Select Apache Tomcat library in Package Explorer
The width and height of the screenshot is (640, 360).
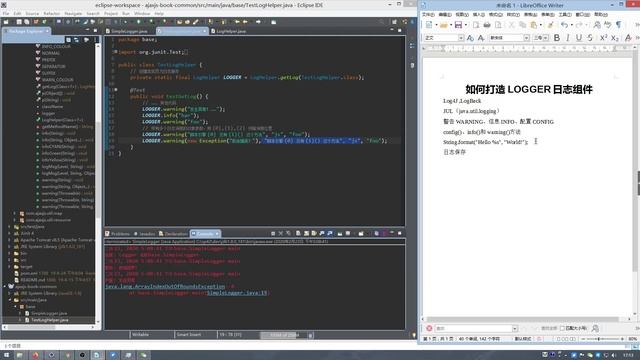click(x=54, y=240)
